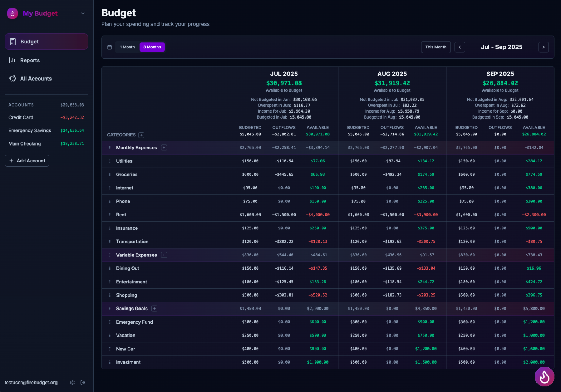
Task: Click Rent's negative available balance for July
Action: (x=318, y=214)
